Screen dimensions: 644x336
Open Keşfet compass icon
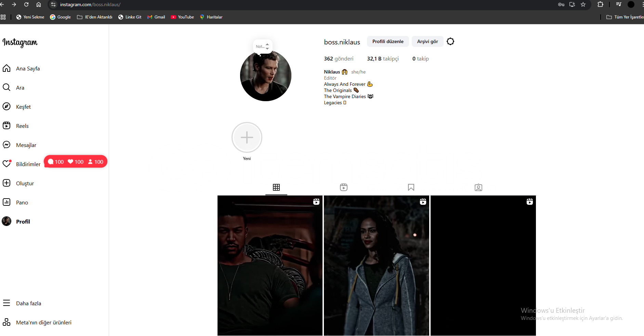click(6, 107)
